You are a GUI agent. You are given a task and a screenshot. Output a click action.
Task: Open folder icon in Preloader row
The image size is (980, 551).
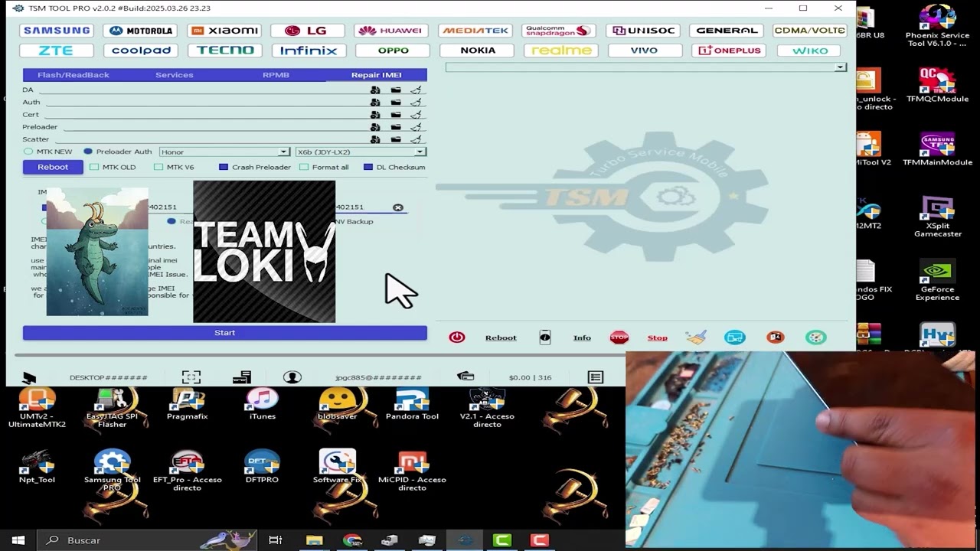(396, 127)
